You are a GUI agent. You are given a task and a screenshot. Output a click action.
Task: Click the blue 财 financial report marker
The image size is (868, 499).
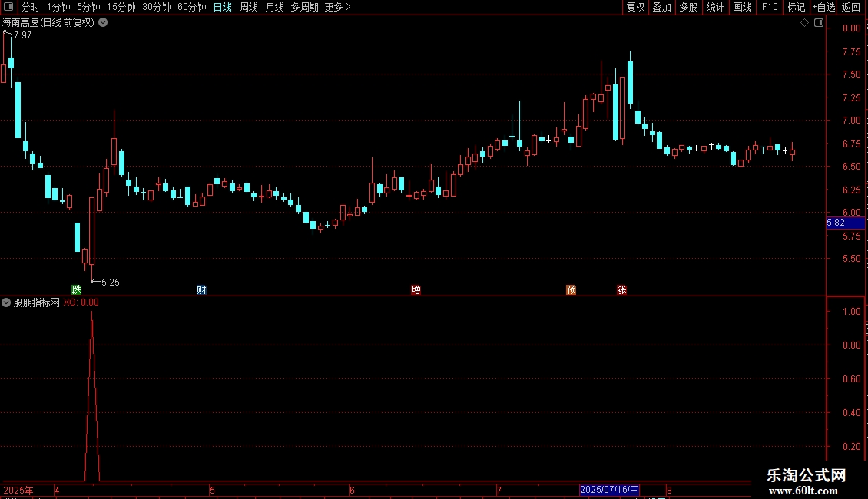tap(201, 290)
